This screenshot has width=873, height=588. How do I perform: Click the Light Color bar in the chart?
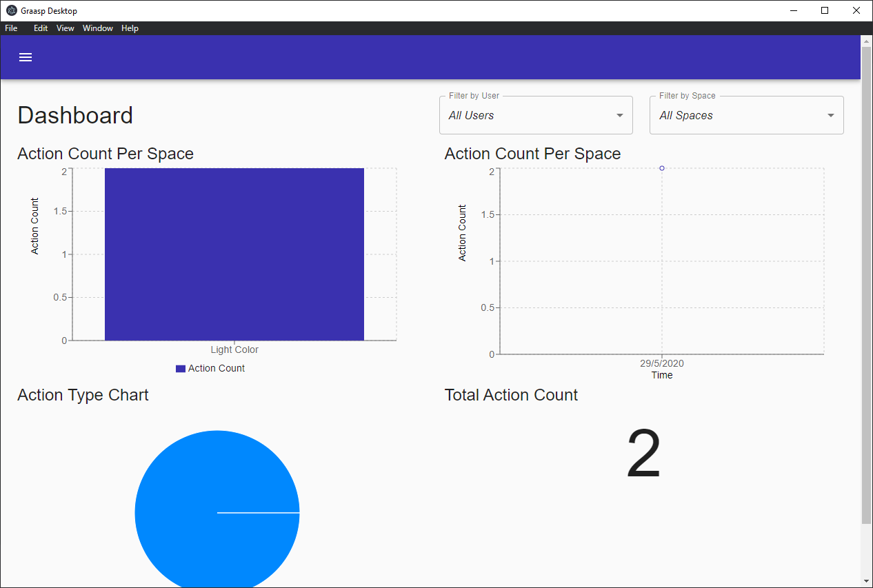pos(234,254)
